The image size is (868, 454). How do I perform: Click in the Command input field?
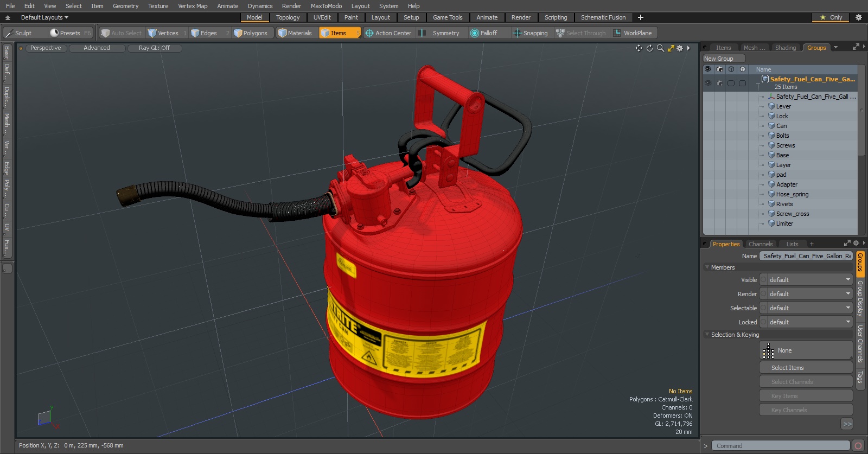coord(780,446)
